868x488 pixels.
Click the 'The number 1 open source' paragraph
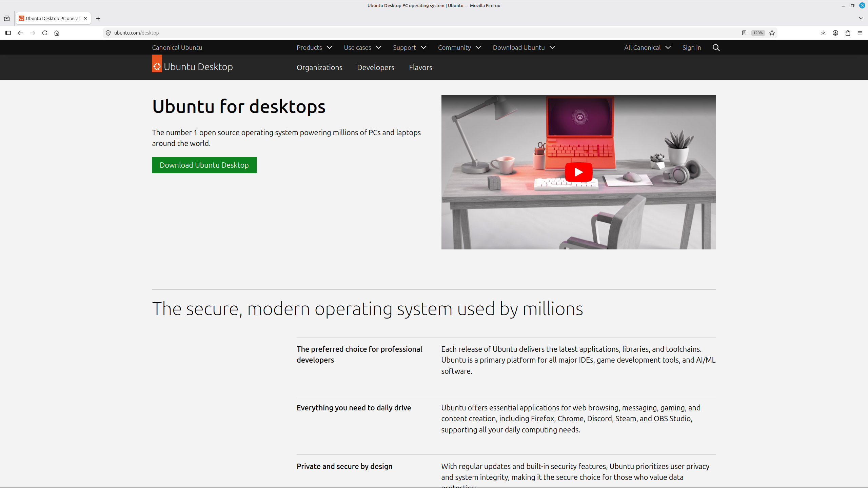point(286,138)
